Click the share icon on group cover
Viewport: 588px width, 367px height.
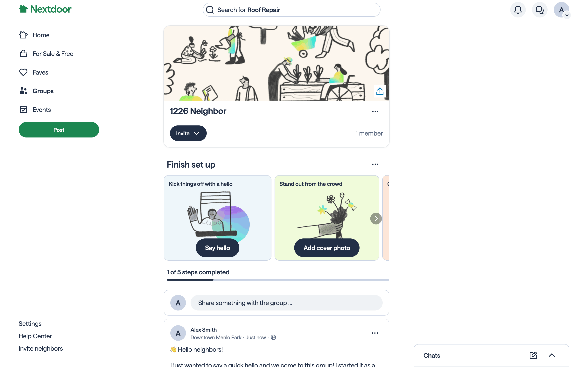point(380,91)
